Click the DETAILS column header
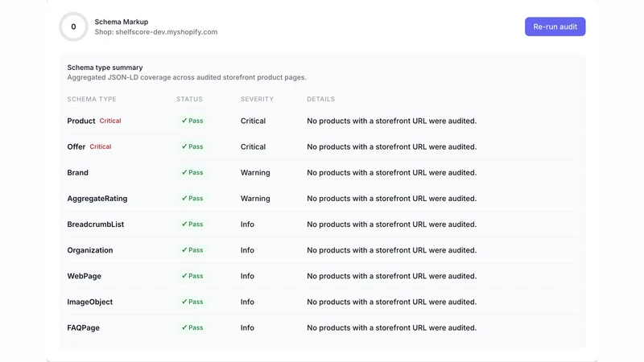 click(320, 99)
